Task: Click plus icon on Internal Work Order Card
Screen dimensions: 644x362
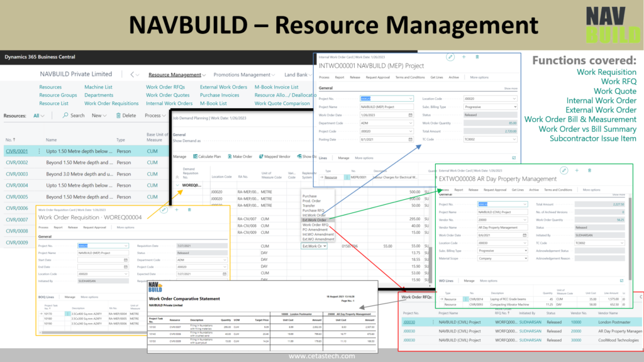Action: click(464, 57)
